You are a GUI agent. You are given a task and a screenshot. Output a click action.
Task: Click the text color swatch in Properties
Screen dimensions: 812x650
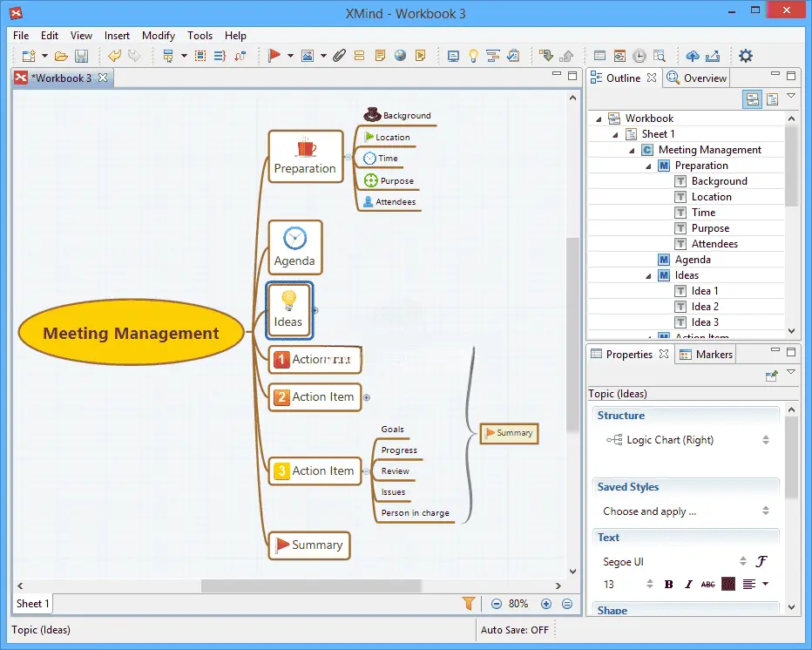tap(728, 585)
